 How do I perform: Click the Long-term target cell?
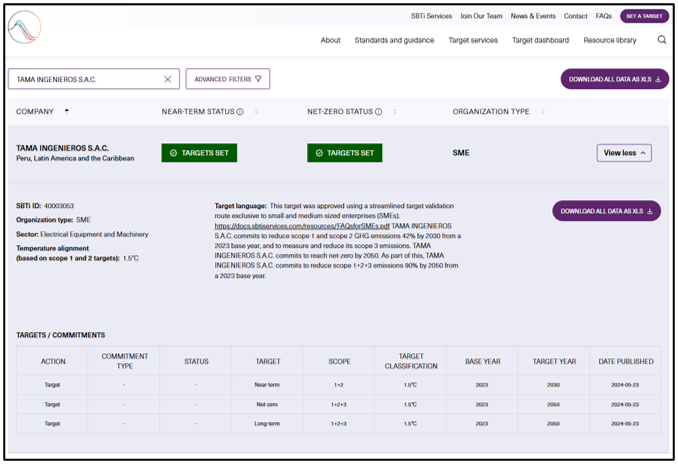point(267,423)
